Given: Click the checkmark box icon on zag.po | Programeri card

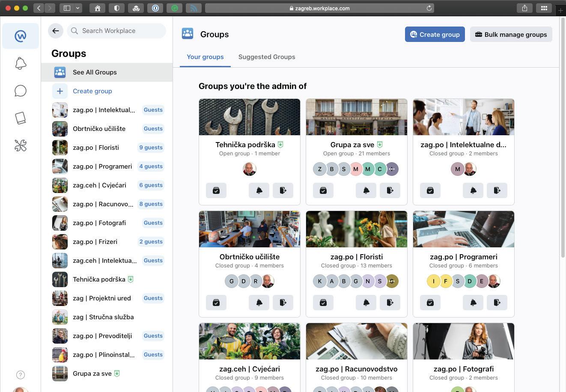Looking at the screenshot, I should coord(430,303).
